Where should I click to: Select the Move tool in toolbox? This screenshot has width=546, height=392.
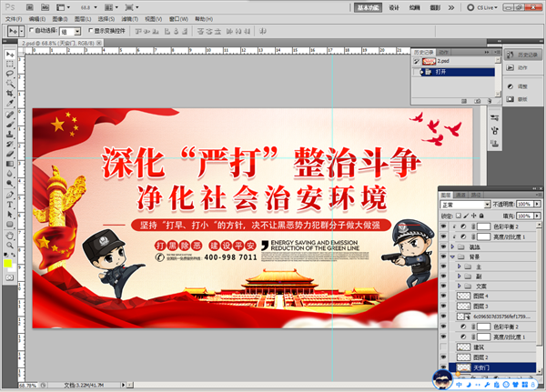pyautogui.click(x=10, y=55)
